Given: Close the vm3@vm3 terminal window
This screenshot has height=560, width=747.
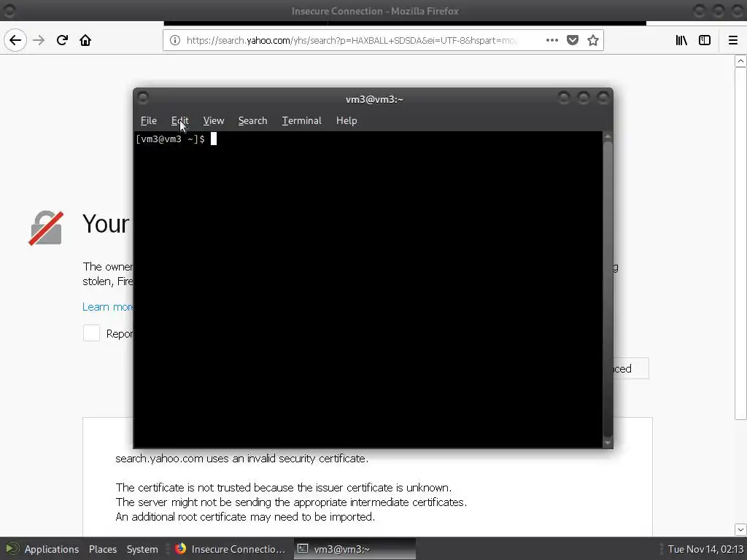Looking at the screenshot, I should (603, 98).
